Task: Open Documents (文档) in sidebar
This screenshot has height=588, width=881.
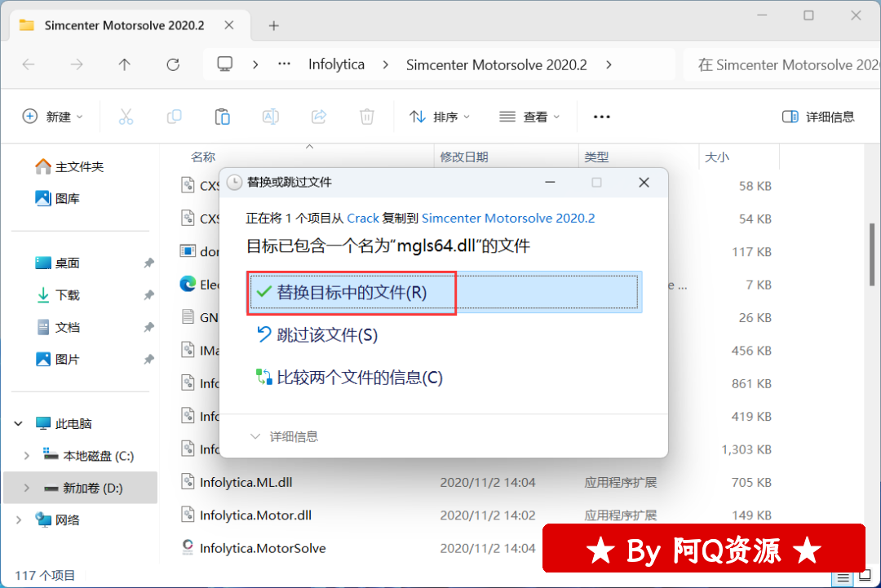Action: coord(58,327)
